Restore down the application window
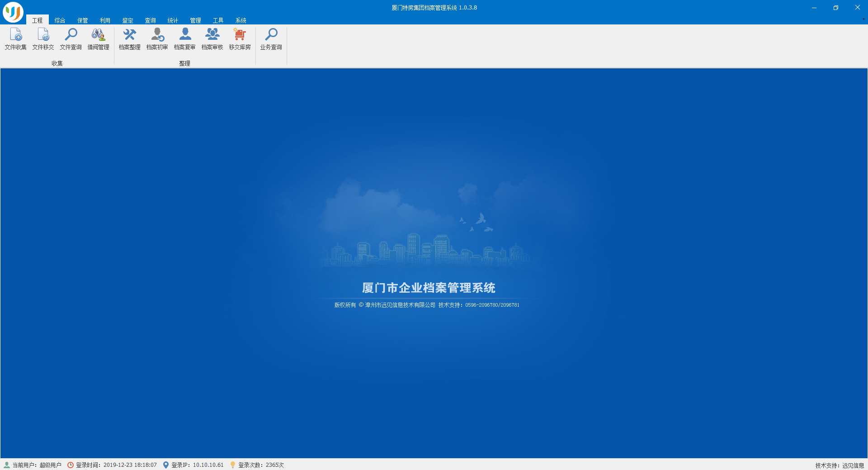 coord(836,8)
